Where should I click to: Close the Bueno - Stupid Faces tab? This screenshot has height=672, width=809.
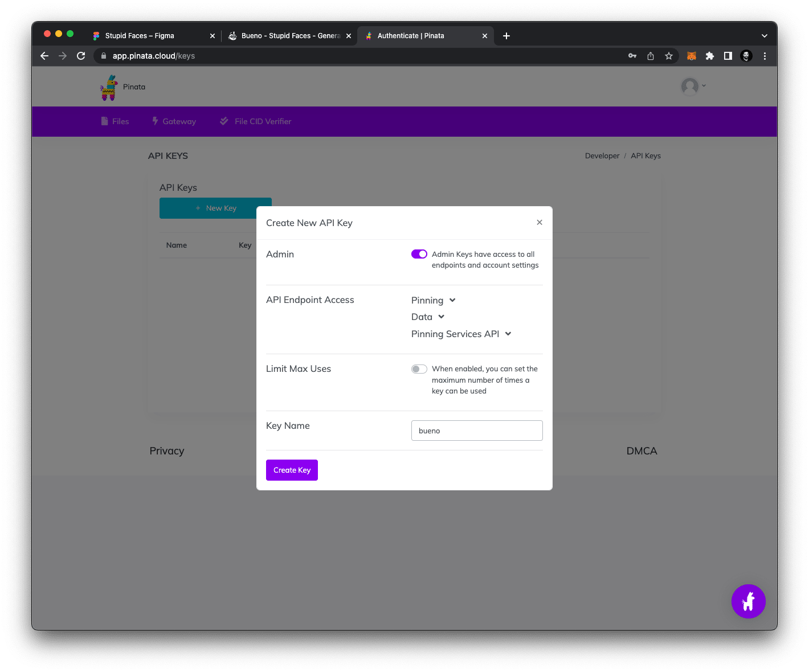[349, 36]
